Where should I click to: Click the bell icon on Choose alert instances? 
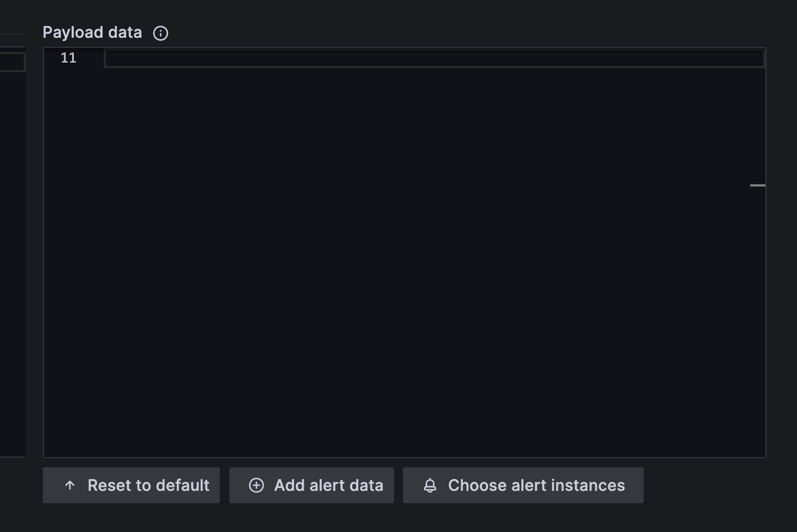(430, 485)
